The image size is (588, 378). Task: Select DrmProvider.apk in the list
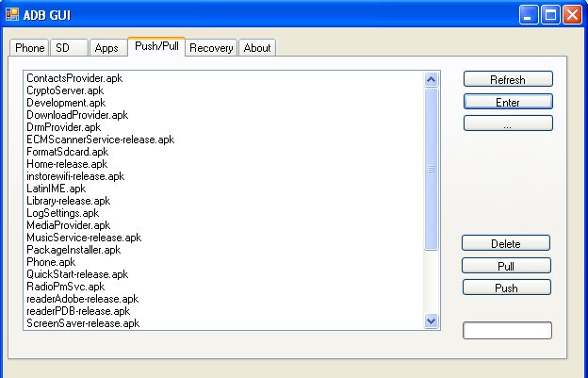224,127
